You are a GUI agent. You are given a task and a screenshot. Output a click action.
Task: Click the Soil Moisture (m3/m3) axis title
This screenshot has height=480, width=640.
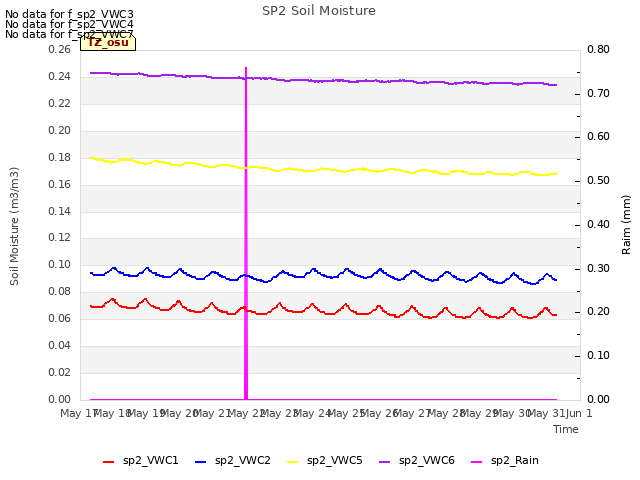click(x=14, y=226)
